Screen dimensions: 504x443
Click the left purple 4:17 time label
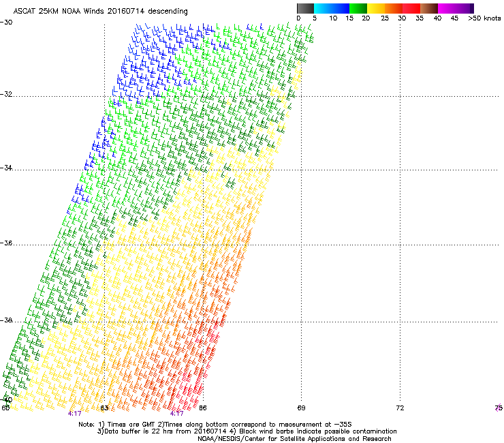(74, 414)
